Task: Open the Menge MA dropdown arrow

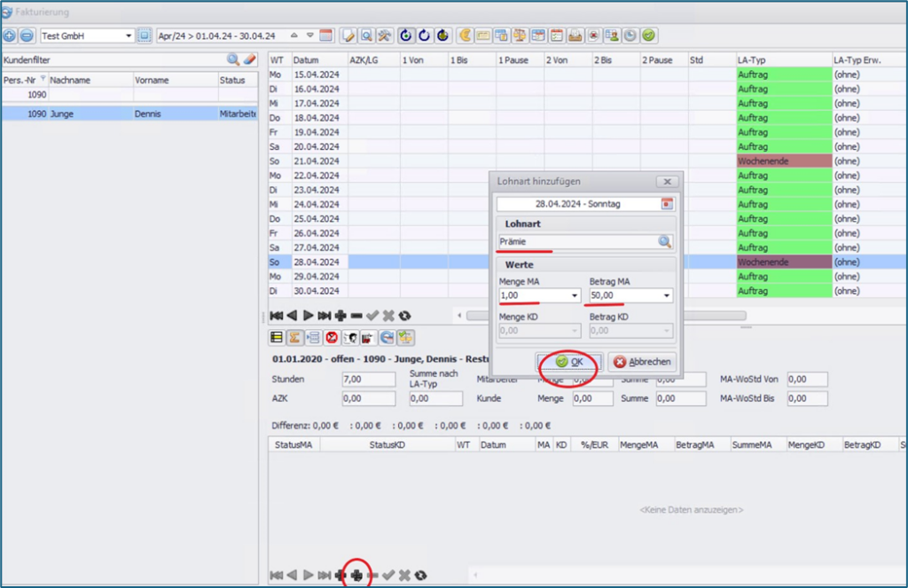Action: pos(575,295)
